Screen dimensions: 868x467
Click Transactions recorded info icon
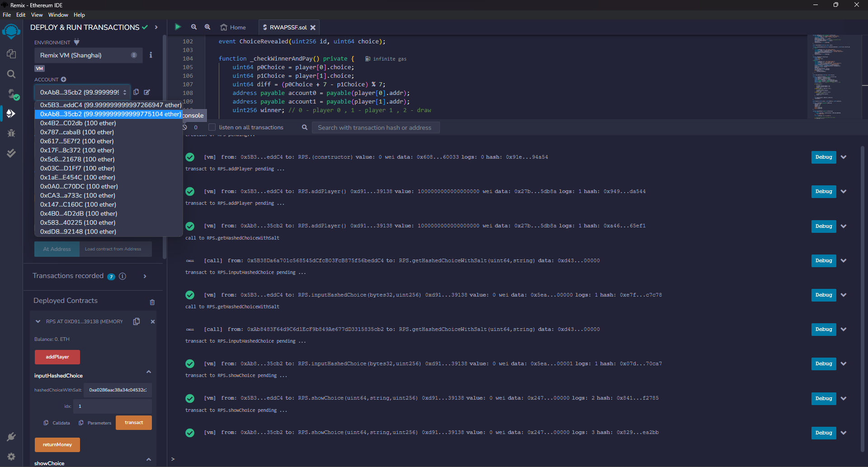[x=123, y=276]
